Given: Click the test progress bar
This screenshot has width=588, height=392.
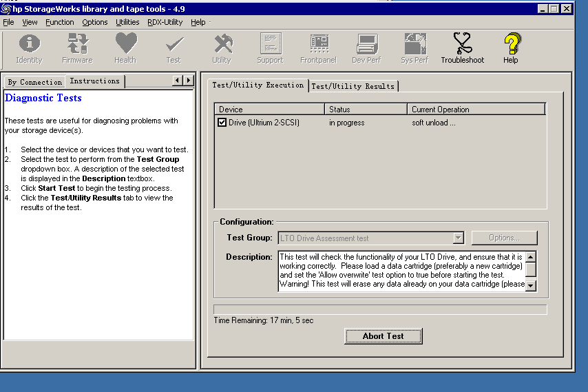Looking at the screenshot, I should [x=380, y=309].
